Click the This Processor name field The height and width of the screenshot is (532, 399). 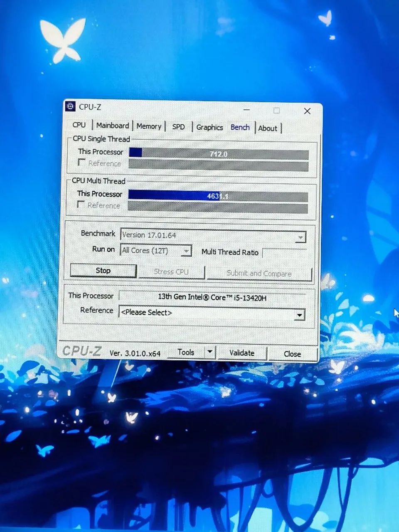pos(212,297)
